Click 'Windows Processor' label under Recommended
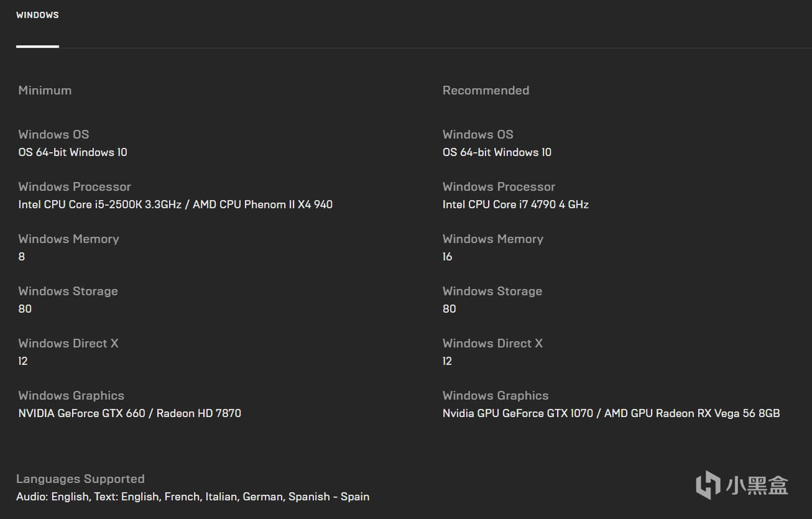 [499, 186]
